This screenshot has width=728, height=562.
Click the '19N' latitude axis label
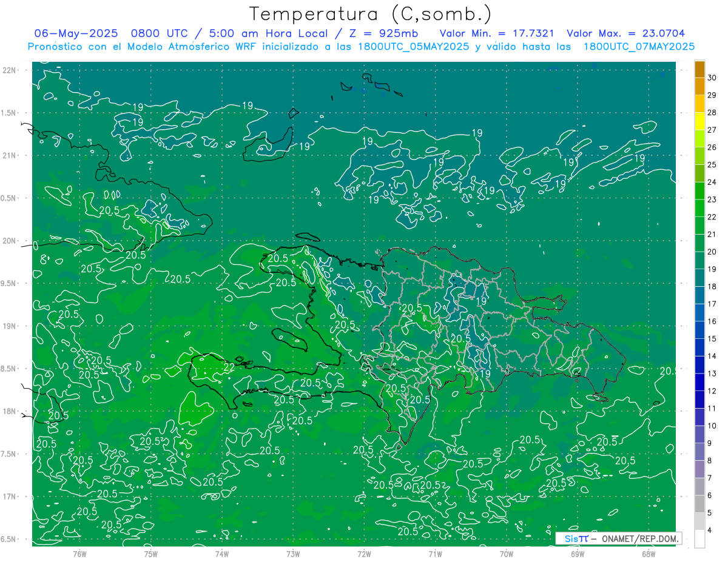pyautogui.click(x=8, y=326)
